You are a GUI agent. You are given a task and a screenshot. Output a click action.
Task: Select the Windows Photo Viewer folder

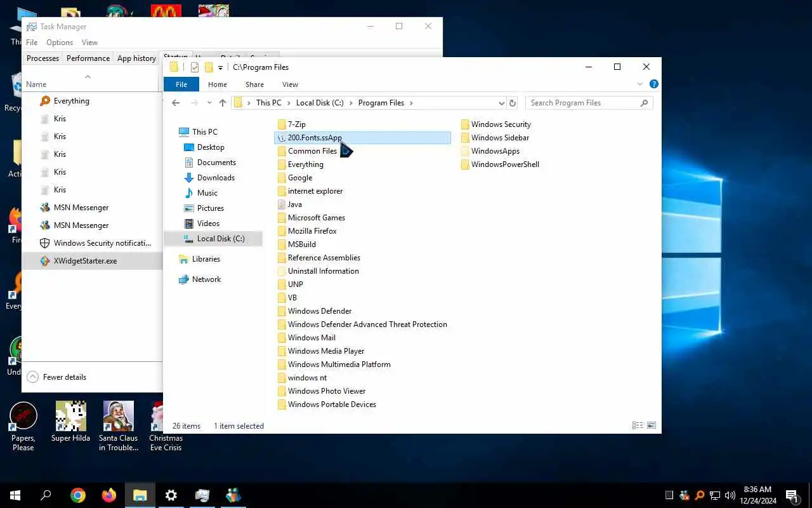321,391
